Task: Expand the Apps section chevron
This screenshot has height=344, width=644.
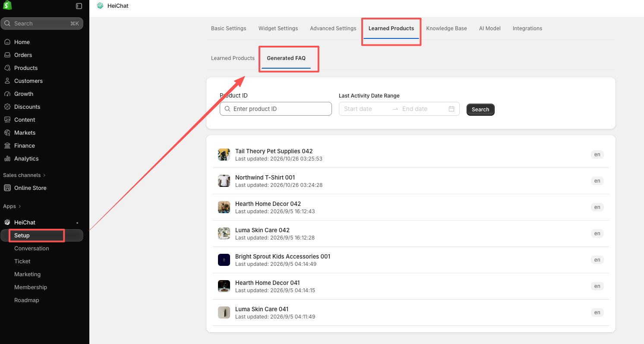Action: click(19, 206)
